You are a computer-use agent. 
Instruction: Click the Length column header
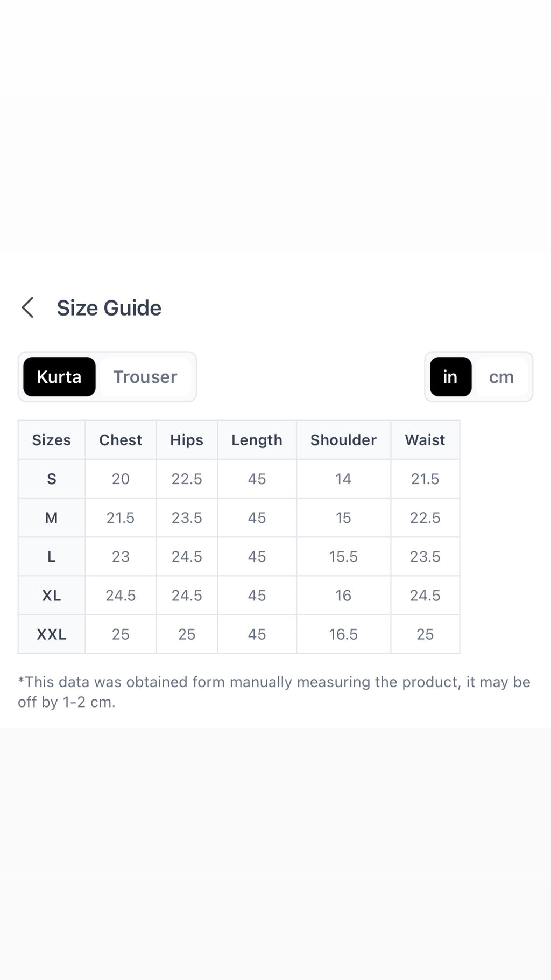[257, 440]
